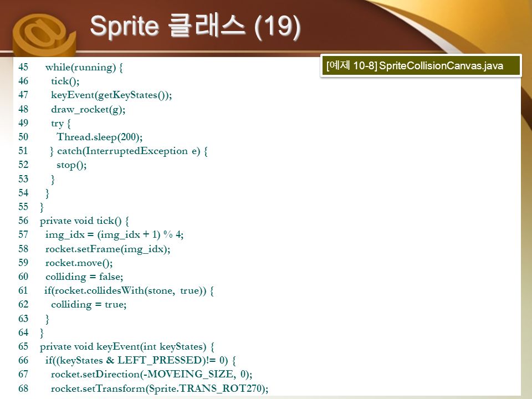Click closing brace on line 64
This screenshot has width=532, height=399.
click(x=42, y=333)
